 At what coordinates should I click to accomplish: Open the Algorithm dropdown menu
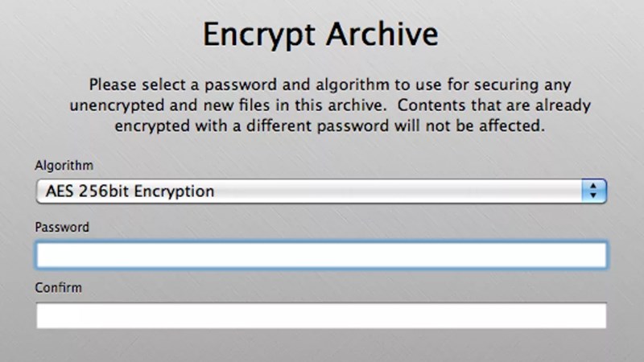pyautogui.click(x=320, y=191)
